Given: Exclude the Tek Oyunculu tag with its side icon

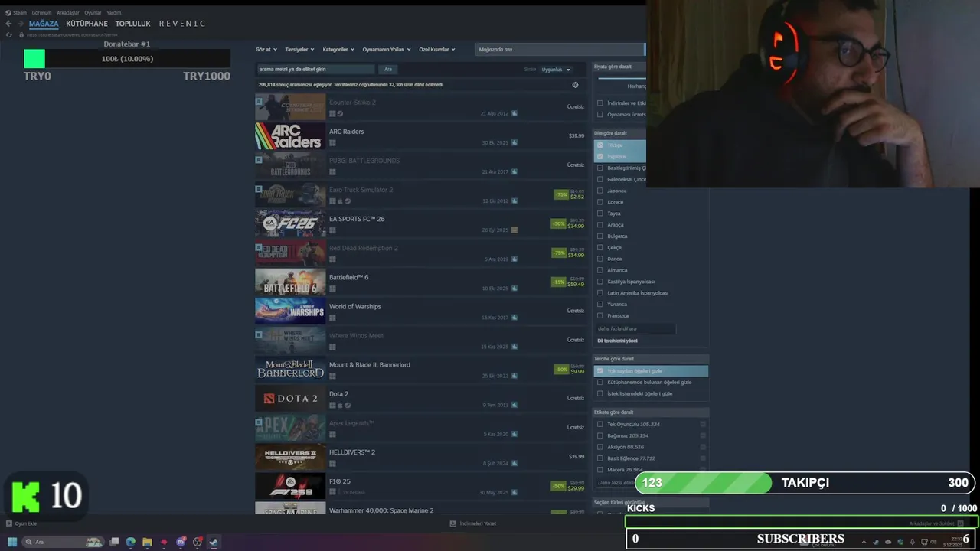Looking at the screenshot, I should pos(703,424).
